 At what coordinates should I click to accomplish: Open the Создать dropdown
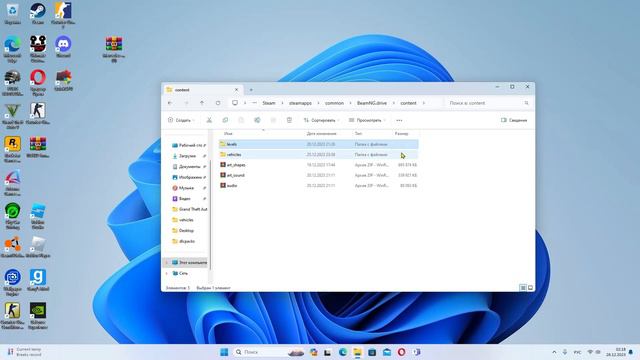tap(181, 120)
